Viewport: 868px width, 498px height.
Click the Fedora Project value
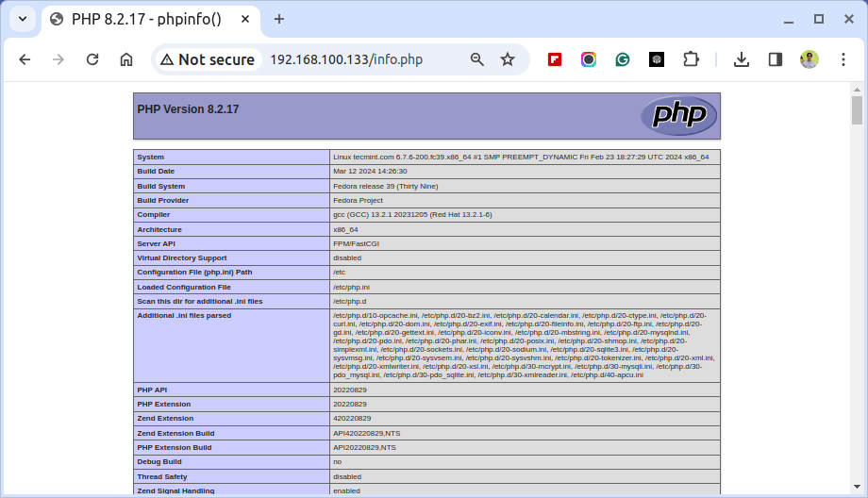coord(358,200)
